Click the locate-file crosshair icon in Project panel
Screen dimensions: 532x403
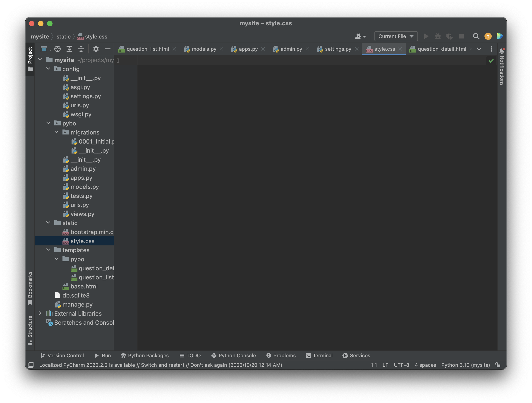coord(57,49)
